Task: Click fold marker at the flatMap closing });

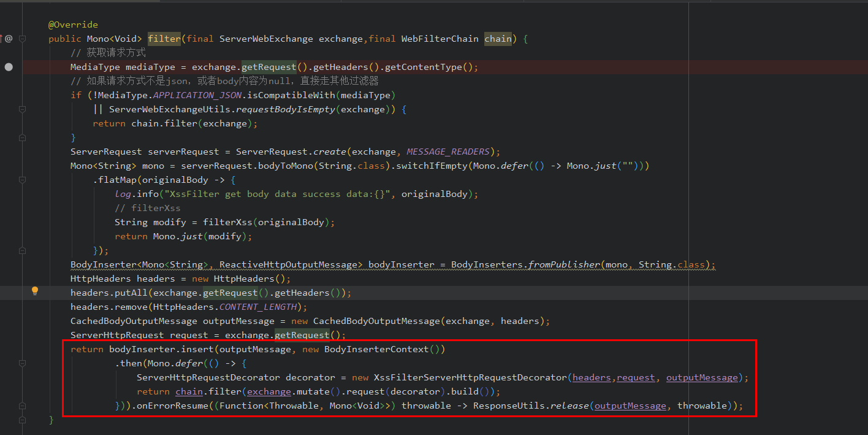Action: pyautogui.click(x=22, y=250)
